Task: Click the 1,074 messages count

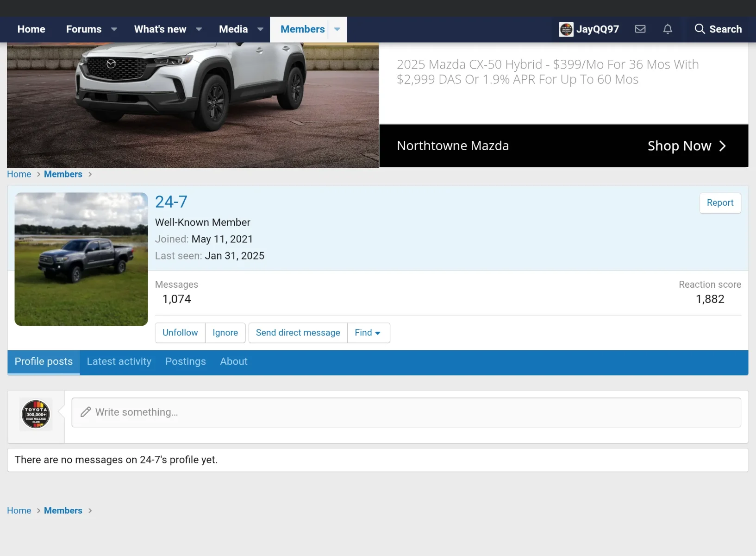Action: click(176, 299)
